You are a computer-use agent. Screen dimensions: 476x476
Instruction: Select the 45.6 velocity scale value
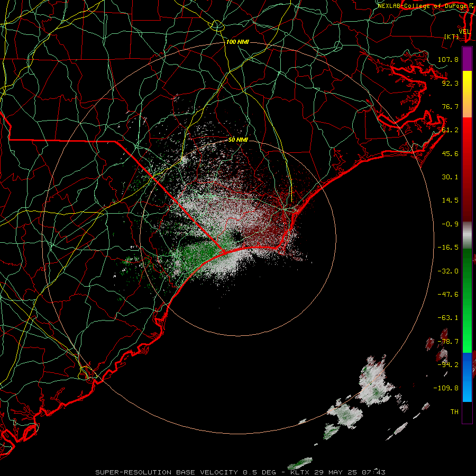coord(450,153)
